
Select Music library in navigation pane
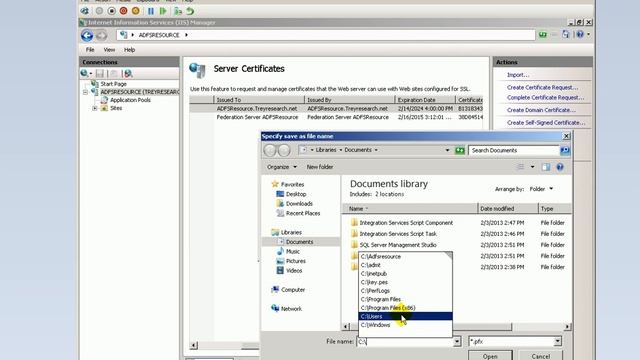point(293,251)
